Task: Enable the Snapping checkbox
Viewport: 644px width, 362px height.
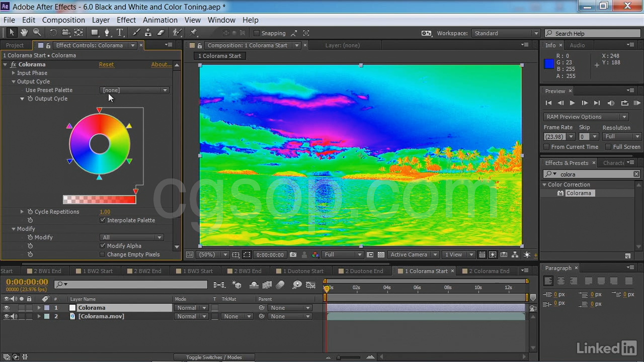Action: coord(257,33)
